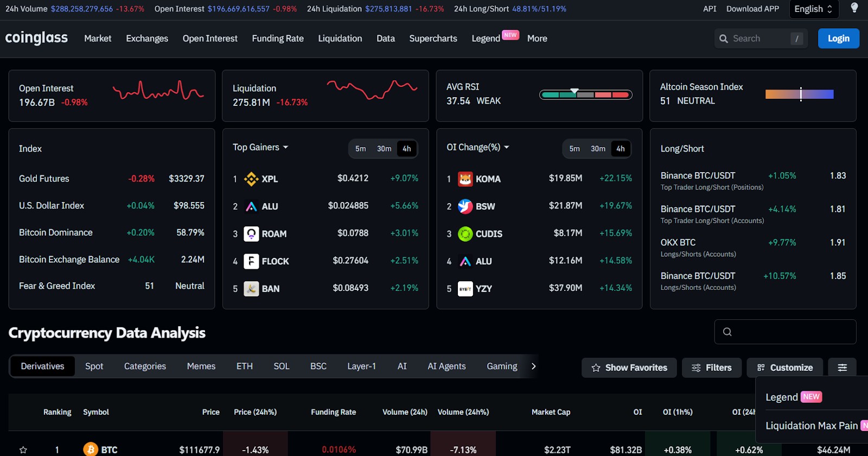868x456 pixels.
Task: Open the More menu
Action: click(x=537, y=39)
